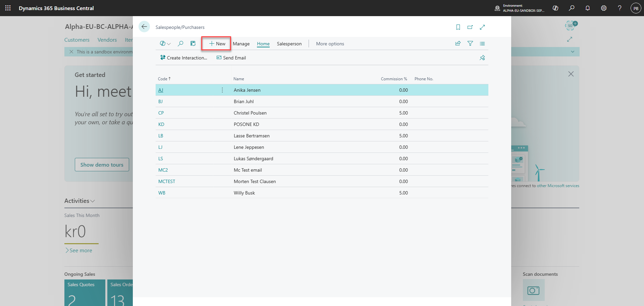The width and height of the screenshot is (644, 306).
Task: Pin the action bar
Action: tap(482, 58)
